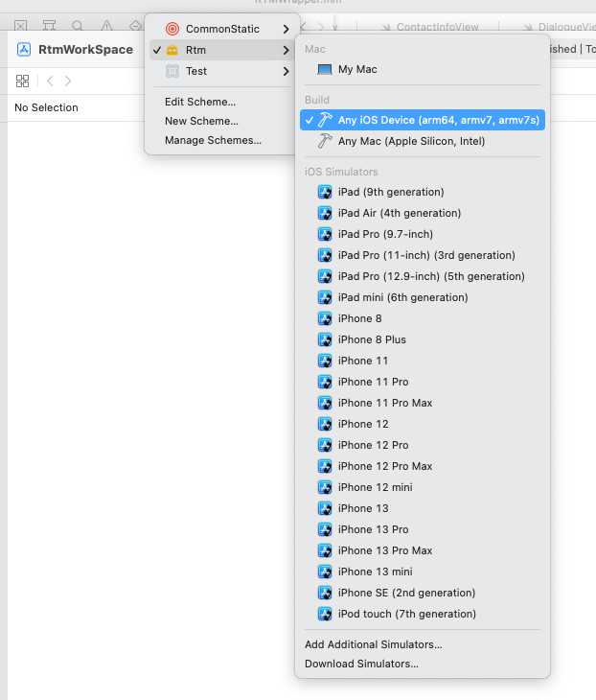Click the hammer icon beside Any iOS Device
Viewport: 596px width, 700px height.
click(x=324, y=120)
